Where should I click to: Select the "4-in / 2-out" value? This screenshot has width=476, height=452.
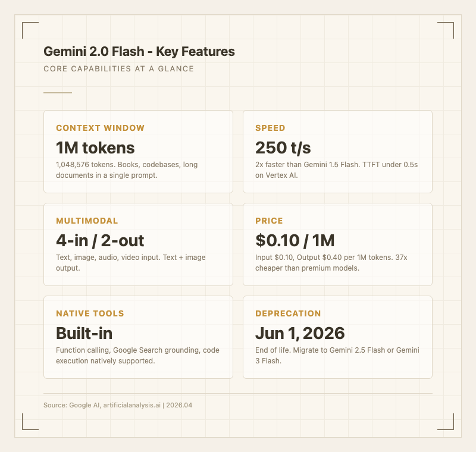(100, 240)
